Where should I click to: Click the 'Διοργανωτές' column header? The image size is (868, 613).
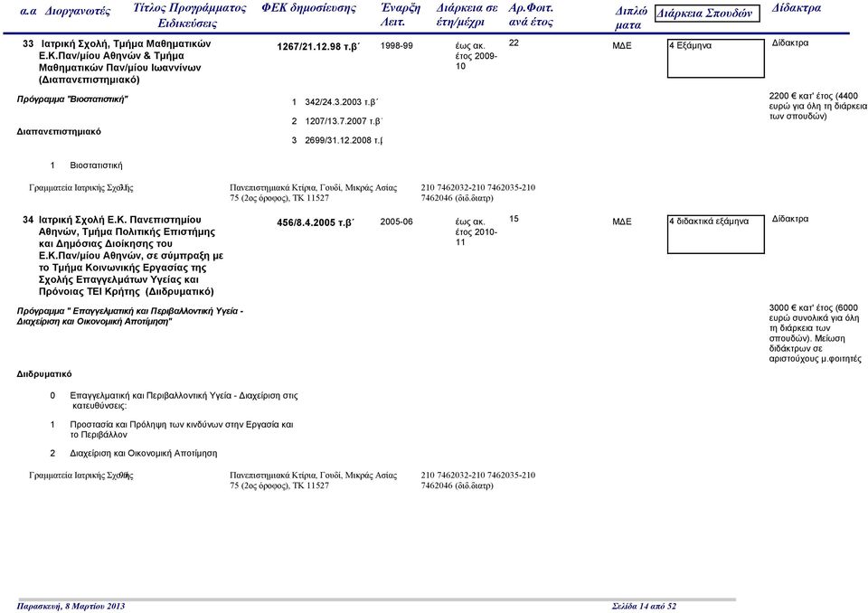[78, 11]
